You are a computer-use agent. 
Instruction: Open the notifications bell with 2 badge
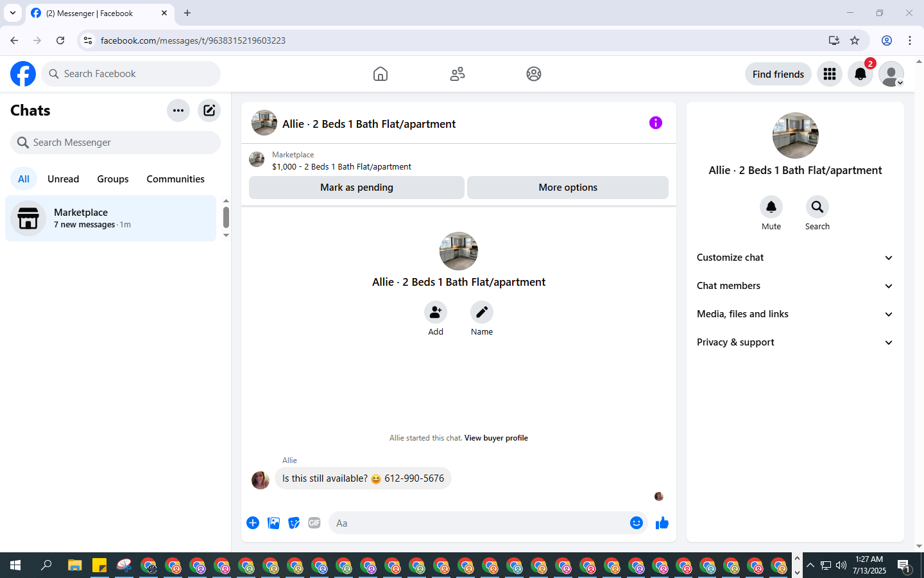[x=860, y=74]
